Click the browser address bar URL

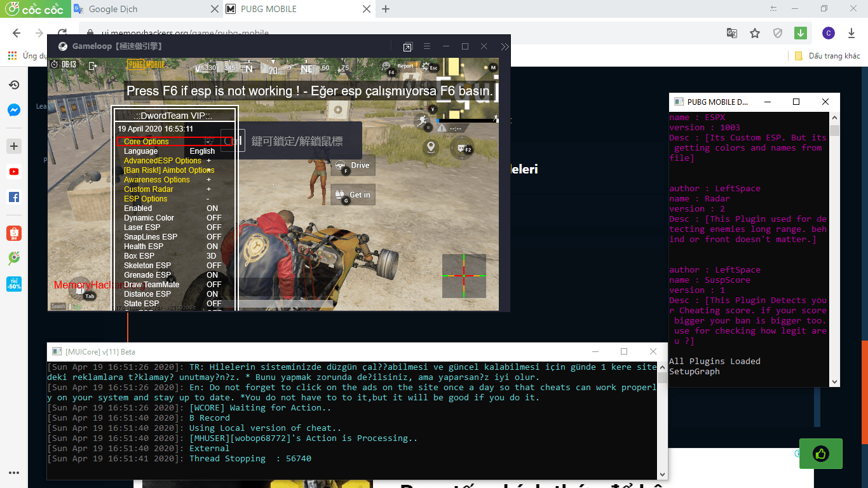coord(185,33)
